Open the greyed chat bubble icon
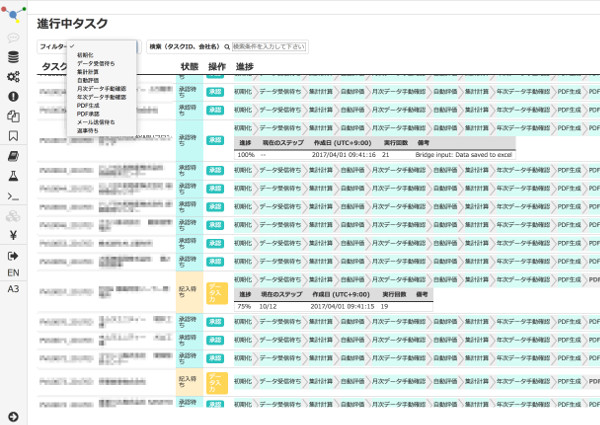The height and width of the screenshot is (425, 600). pyautogui.click(x=13, y=37)
